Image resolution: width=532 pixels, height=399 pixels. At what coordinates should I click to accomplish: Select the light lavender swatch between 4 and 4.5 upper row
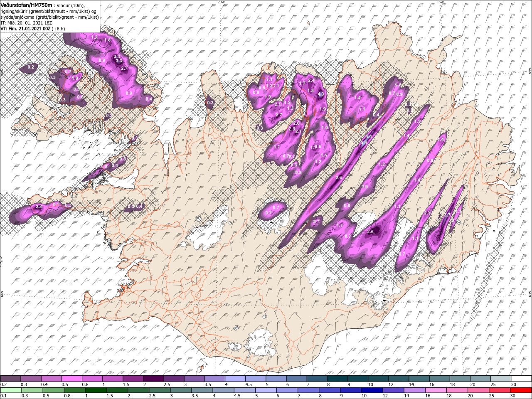pyautogui.click(x=234, y=378)
